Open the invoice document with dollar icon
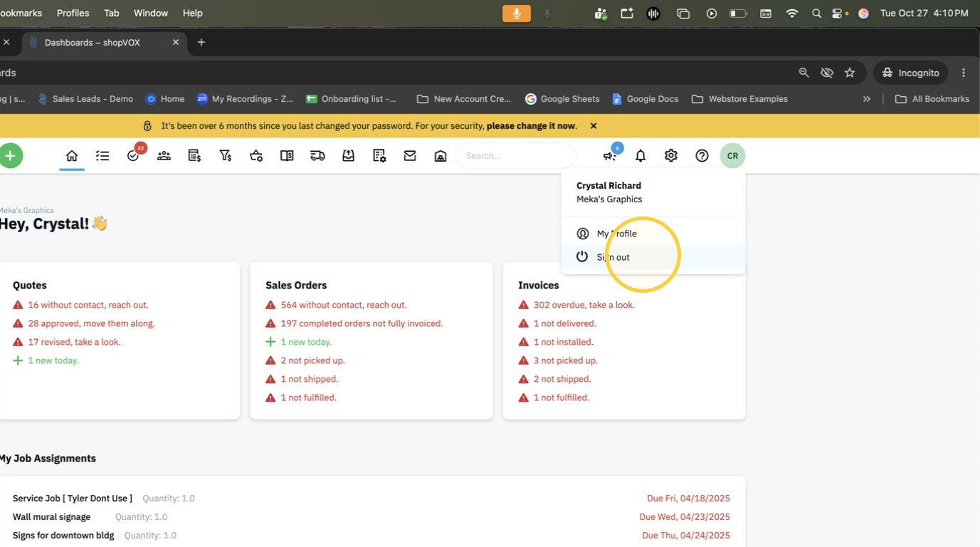980x547 pixels. click(x=194, y=155)
